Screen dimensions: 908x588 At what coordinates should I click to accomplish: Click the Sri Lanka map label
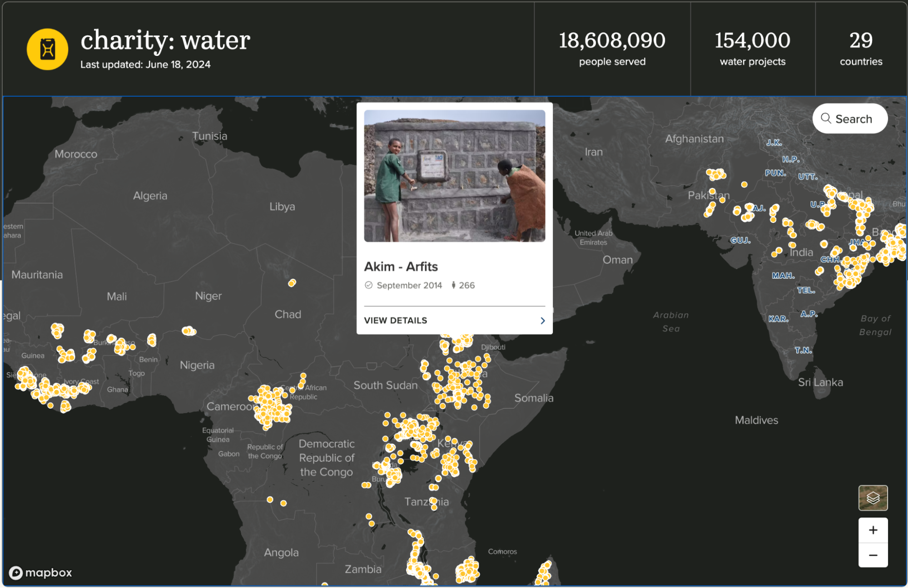[x=820, y=382]
